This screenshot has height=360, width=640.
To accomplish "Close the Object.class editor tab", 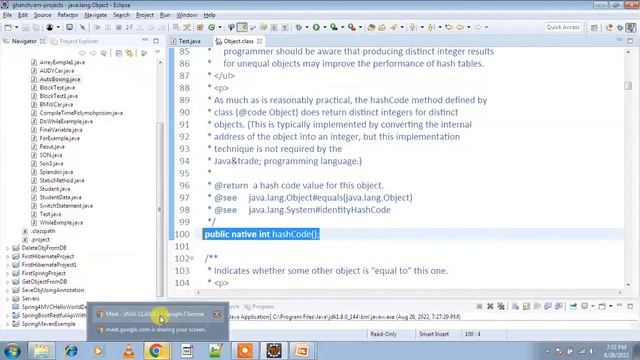I will coord(260,41).
